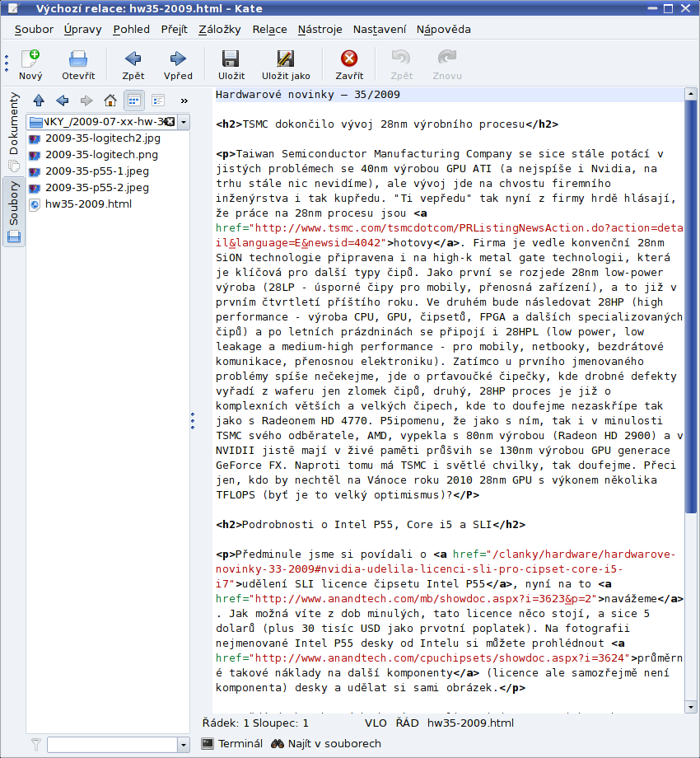This screenshot has height=758, width=700.
Task: Show more file browser toolbar buttons
Action: pyautogui.click(x=184, y=101)
